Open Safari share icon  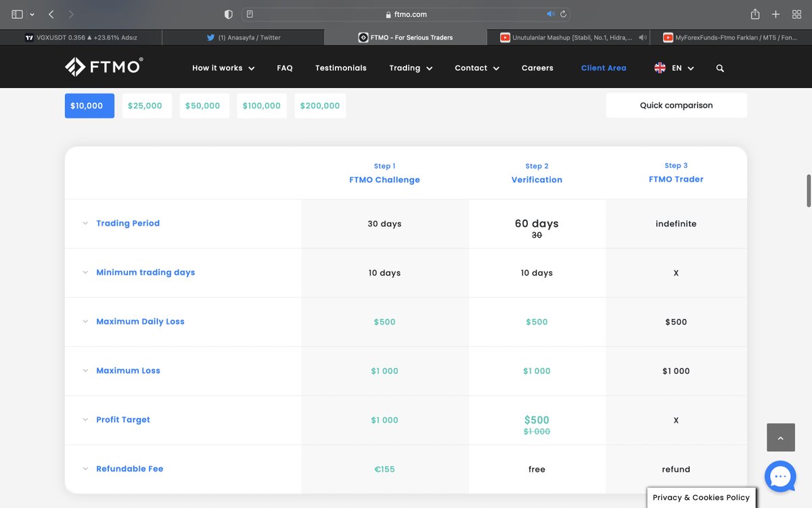click(x=755, y=14)
